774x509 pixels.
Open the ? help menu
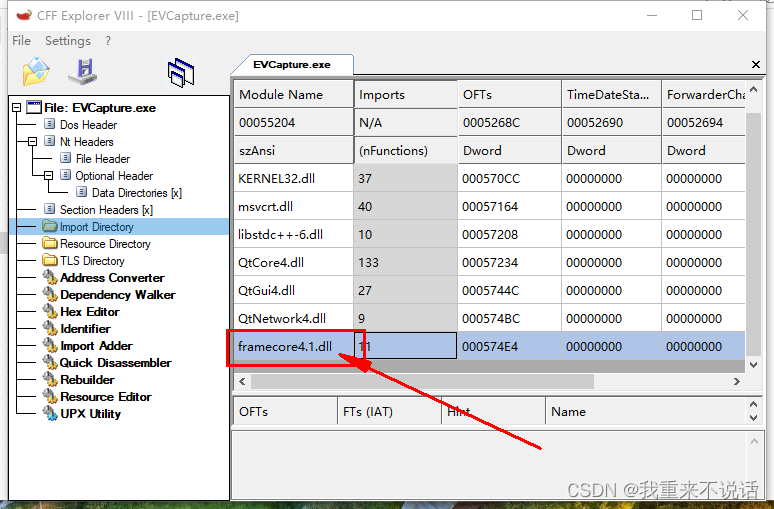click(108, 40)
